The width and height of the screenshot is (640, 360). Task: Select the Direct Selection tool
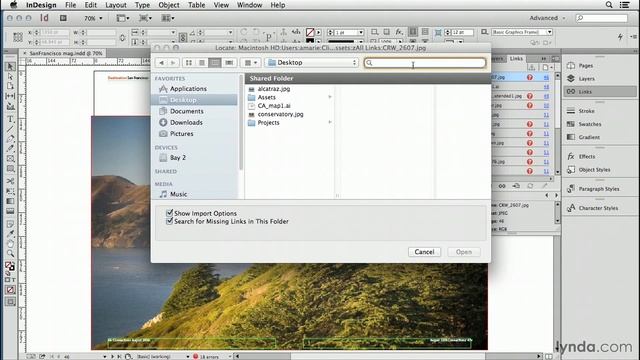(x=10, y=76)
